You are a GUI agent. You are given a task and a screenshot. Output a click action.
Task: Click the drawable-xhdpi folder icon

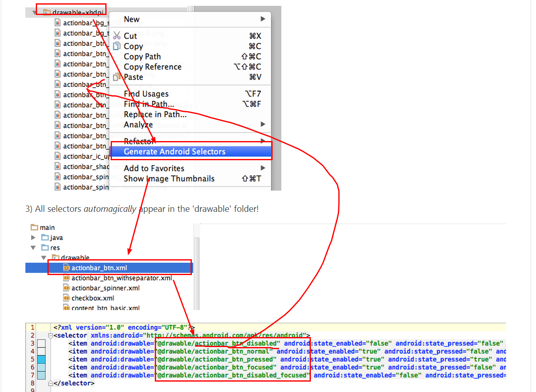pos(47,12)
